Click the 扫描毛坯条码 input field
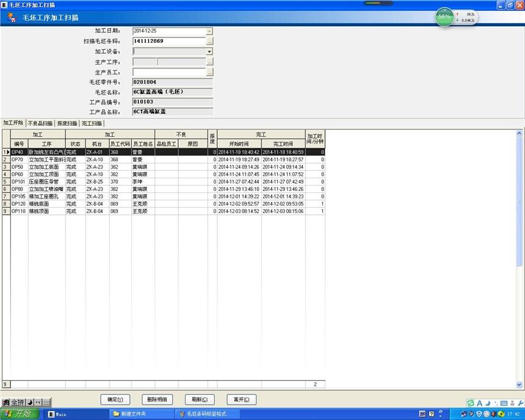The width and height of the screenshot is (525, 420). point(168,42)
